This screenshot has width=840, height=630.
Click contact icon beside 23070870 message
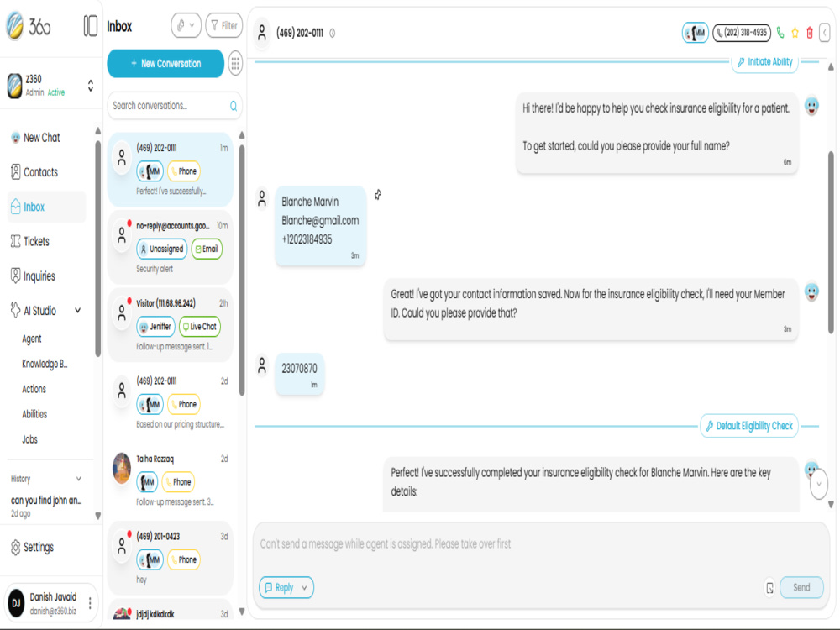262,365
